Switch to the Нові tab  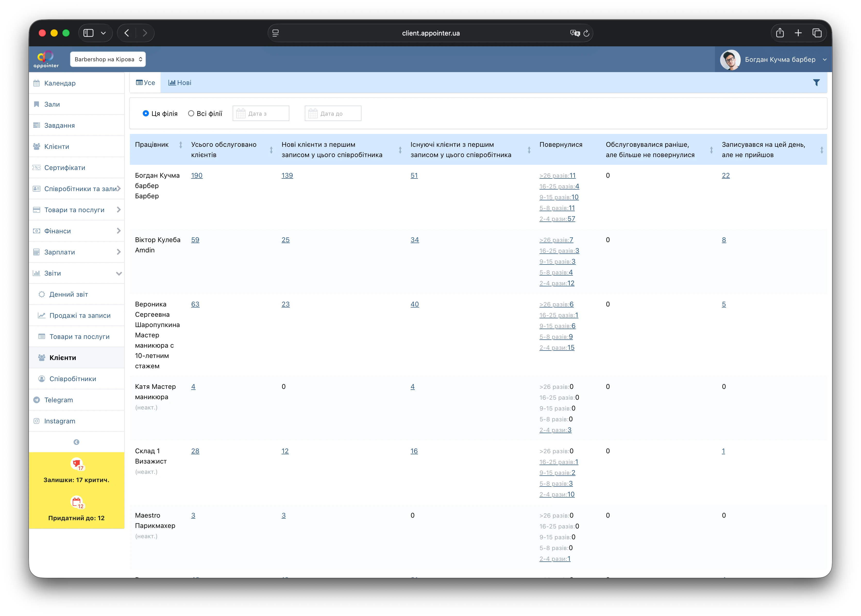[x=180, y=83]
